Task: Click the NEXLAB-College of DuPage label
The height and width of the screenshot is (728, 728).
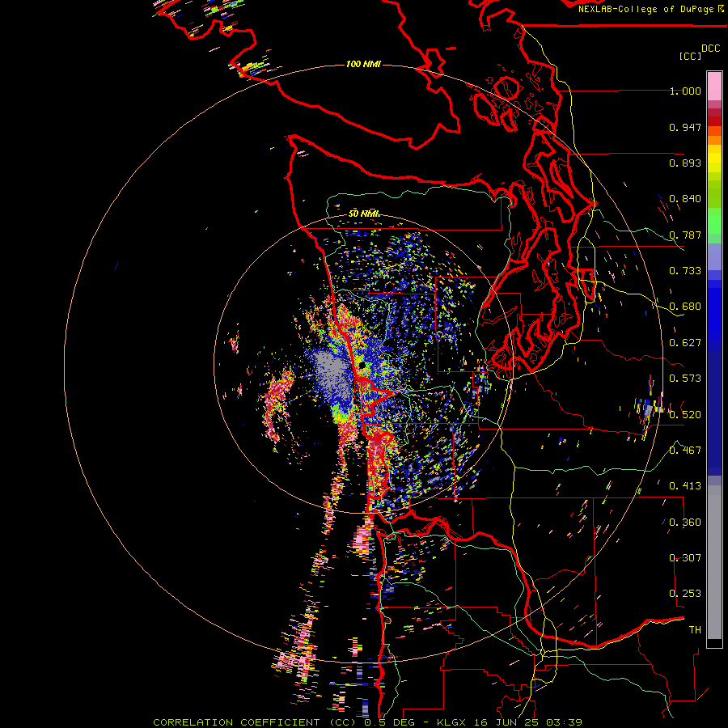Action: coord(645,9)
